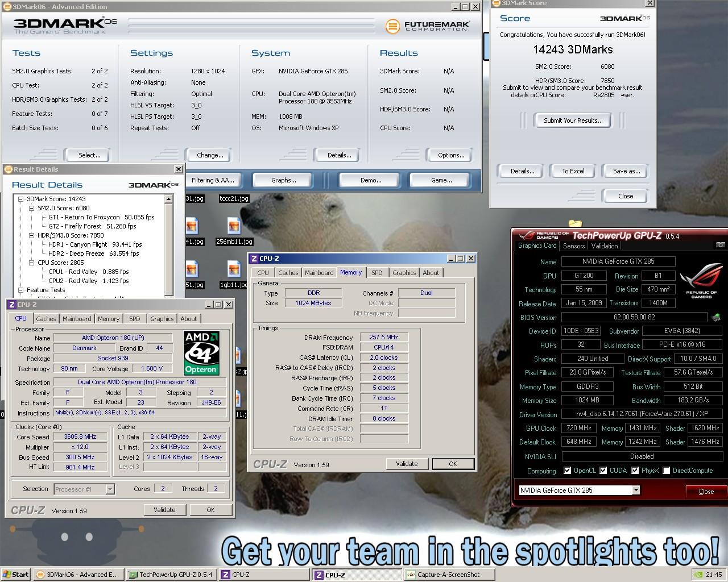The height and width of the screenshot is (582, 728).
Task: Click the Bandwidth value 183.2 GB/s
Action: (693, 400)
